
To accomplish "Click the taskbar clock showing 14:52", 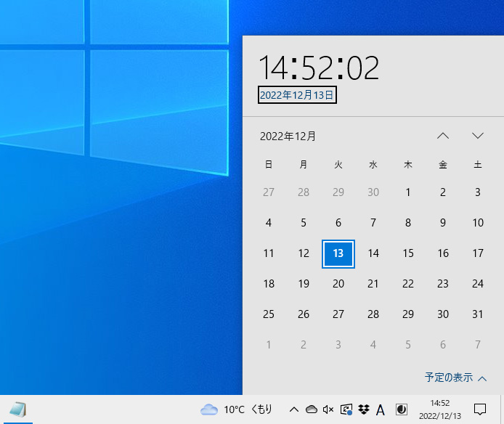I will 439,409.
